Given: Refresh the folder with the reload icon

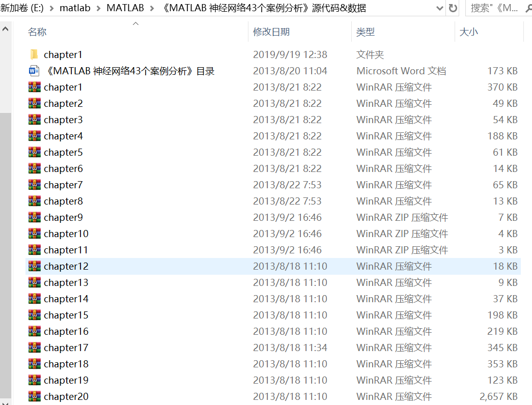Looking at the screenshot, I should (453, 8).
